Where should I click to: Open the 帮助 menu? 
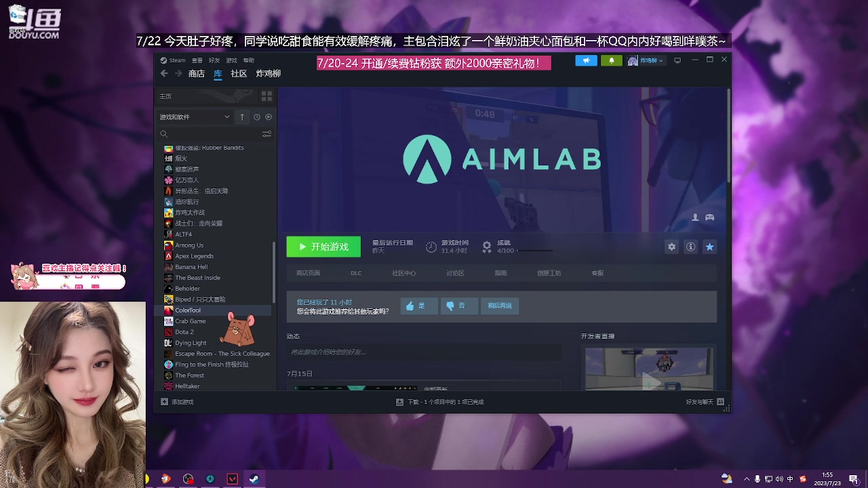(249, 60)
